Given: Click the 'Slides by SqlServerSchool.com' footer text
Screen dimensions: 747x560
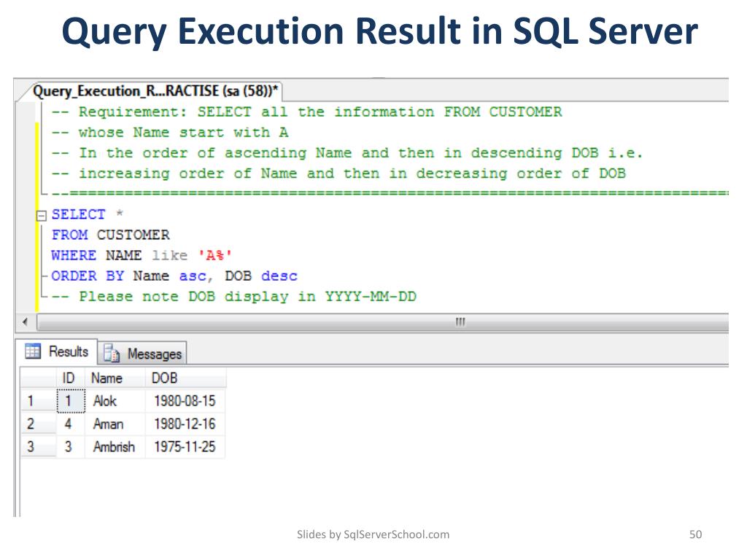Looking at the screenshot, I should [373, 534].
